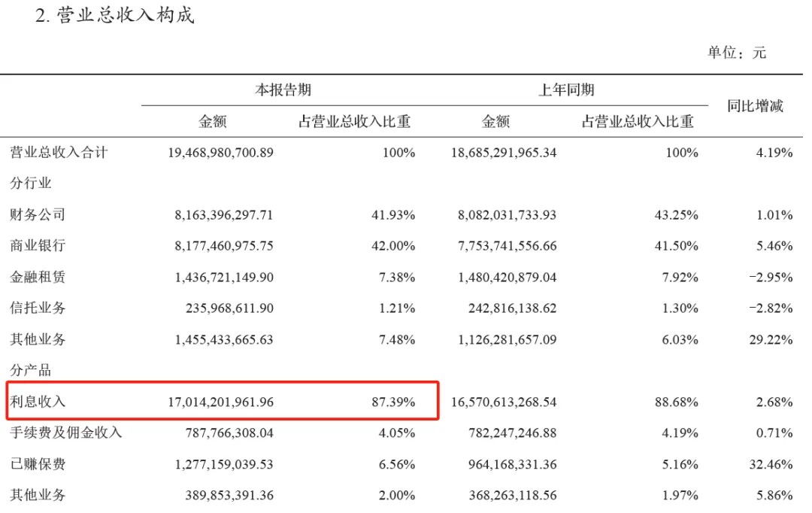Select the 财务公司 row label
The image size is (812, 513).
coord(38,214)
